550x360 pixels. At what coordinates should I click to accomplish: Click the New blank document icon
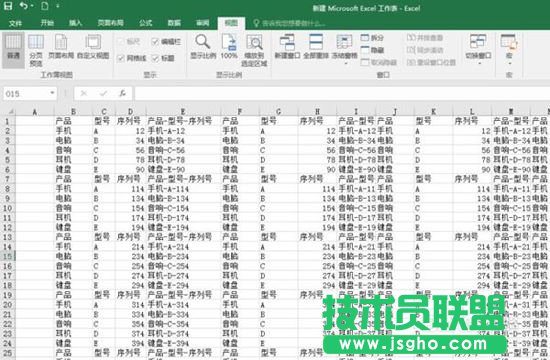point(45,6)
